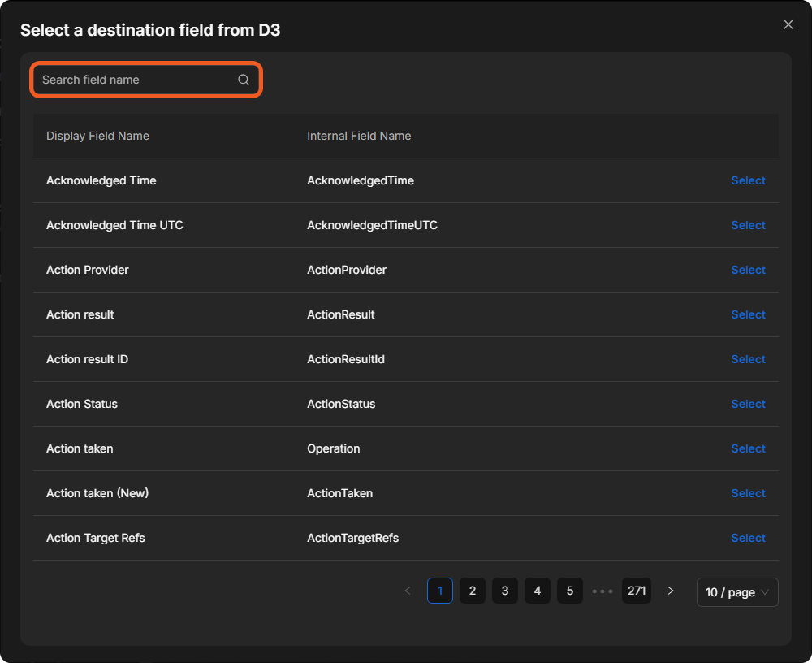This screenshot has width=812, height=663.
Task: Click the AcknowledgedTimeUTC internal name
Action: tap(372, 225)
